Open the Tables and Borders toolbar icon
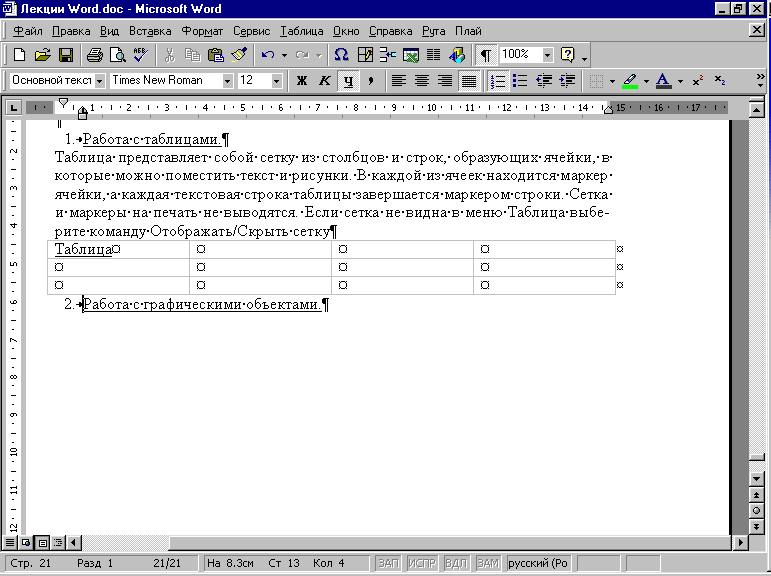 (x=365, y=55)
